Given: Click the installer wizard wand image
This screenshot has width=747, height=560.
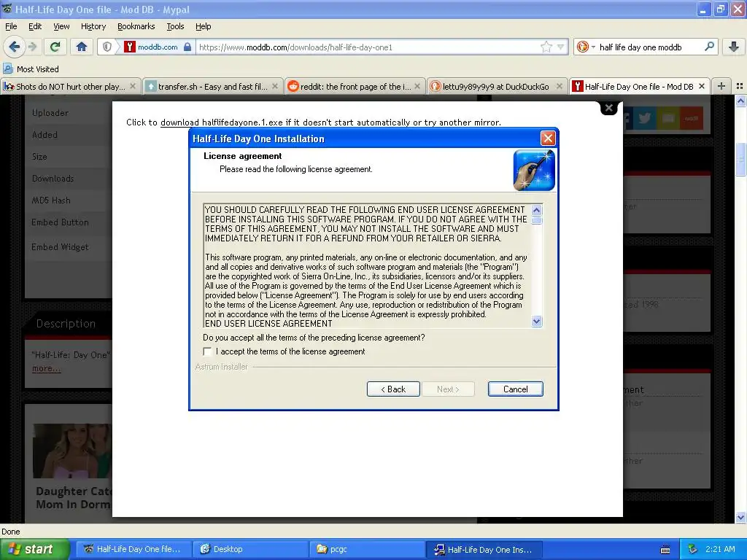Looking at the screenshot, I should coord(533,170).
